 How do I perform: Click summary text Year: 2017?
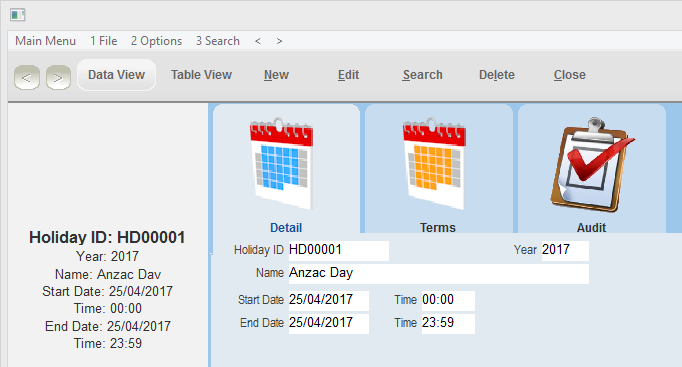[107, 257]
